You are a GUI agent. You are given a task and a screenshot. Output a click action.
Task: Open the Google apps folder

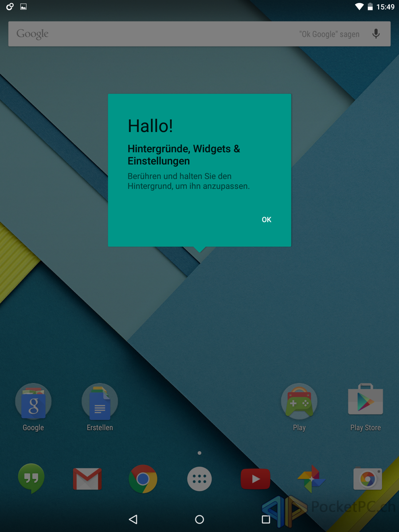(33, 402)
